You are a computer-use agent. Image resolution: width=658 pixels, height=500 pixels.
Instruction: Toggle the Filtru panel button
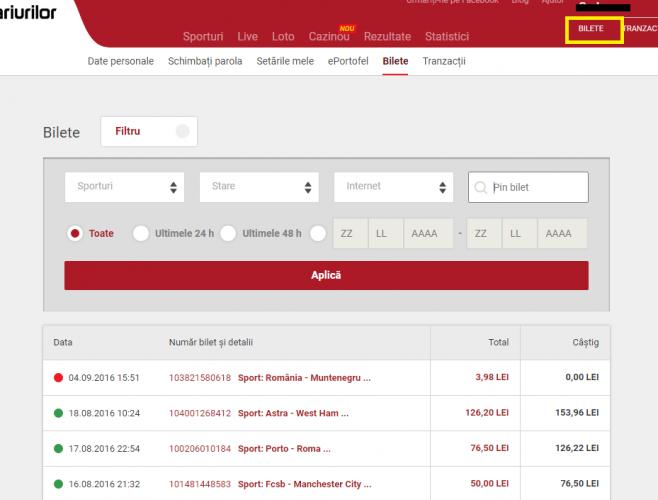coord(149,131)
